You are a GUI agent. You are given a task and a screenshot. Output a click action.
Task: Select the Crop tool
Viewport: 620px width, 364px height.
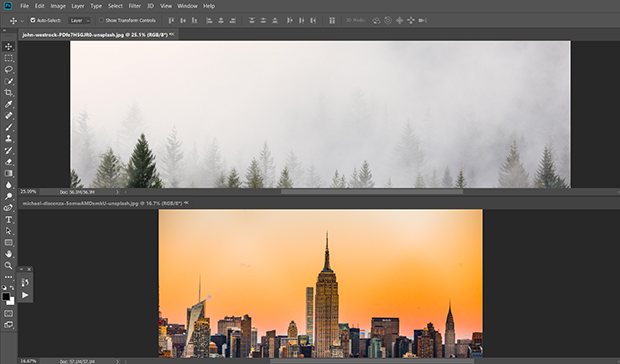(8, 92)
